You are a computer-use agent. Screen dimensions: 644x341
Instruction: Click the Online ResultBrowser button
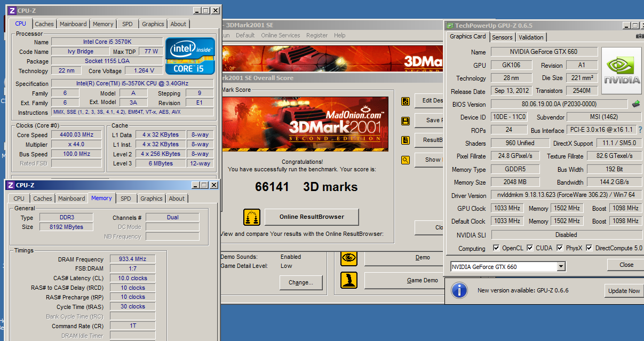(x=312, y=217)
